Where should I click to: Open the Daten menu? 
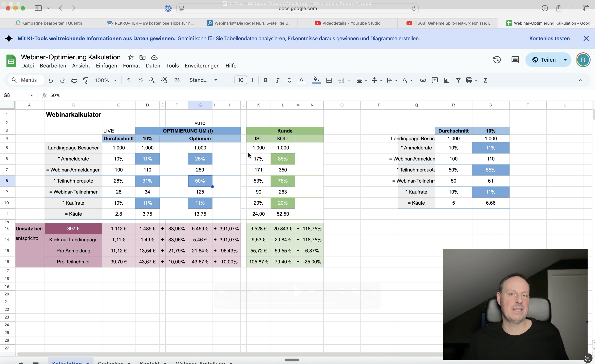[x=153, y=66]
